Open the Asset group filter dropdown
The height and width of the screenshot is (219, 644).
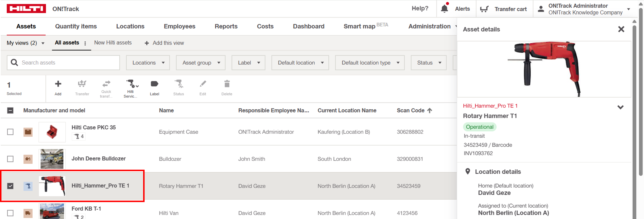coord(201,63)
